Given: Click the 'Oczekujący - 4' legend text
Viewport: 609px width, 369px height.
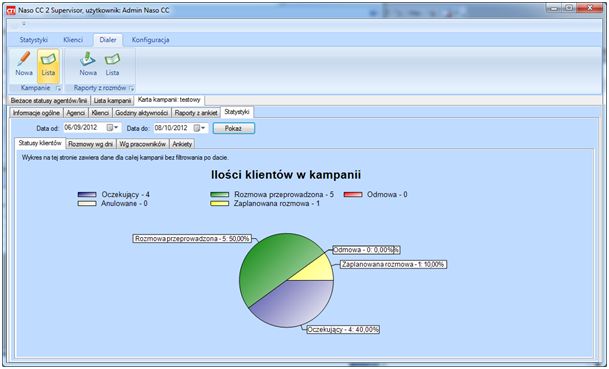Looking at the screenshot, I should [125, 195].
